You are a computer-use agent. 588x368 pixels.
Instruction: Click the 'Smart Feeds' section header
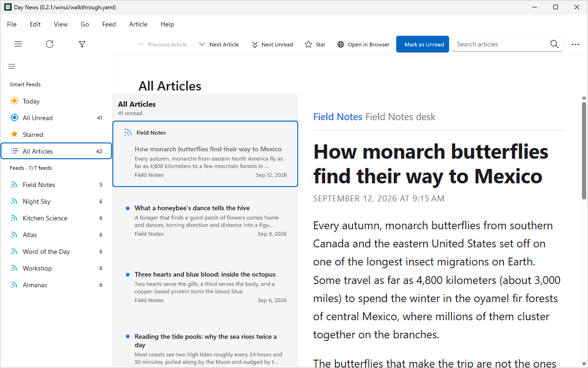[25, 84]
